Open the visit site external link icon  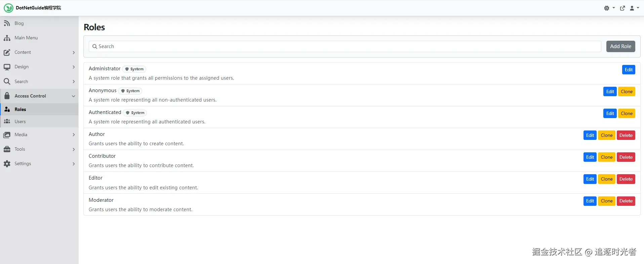pyautogui.click(x=622, y=8)
